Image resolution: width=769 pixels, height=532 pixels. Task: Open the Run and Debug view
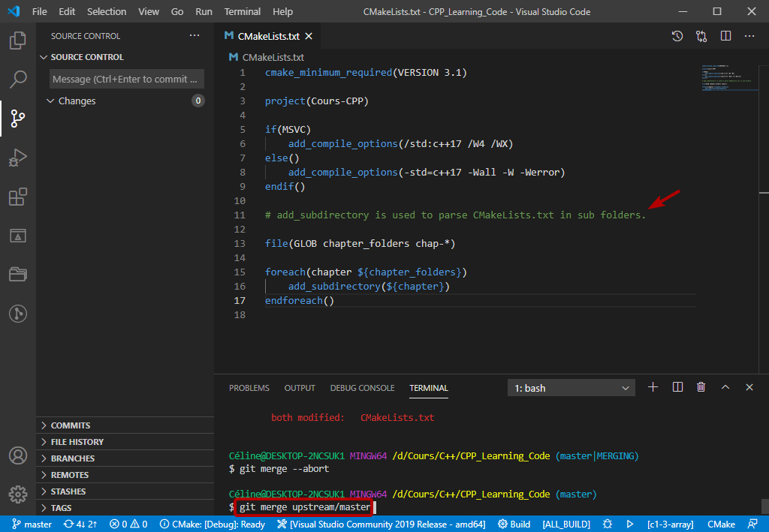(18, 158)
